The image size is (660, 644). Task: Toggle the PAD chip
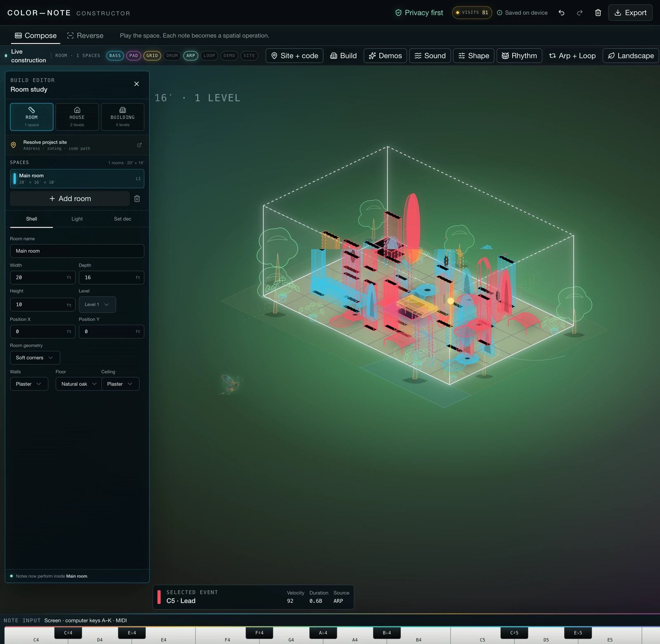(134, 56)
